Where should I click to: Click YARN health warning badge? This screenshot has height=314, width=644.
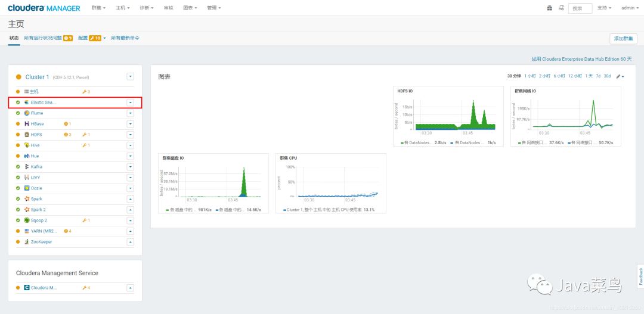(x=67, y=231)
